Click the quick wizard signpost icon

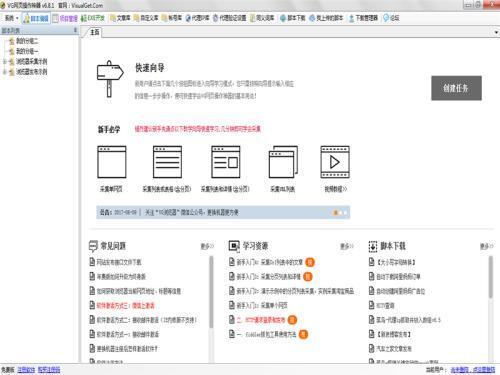pos(110,79)
